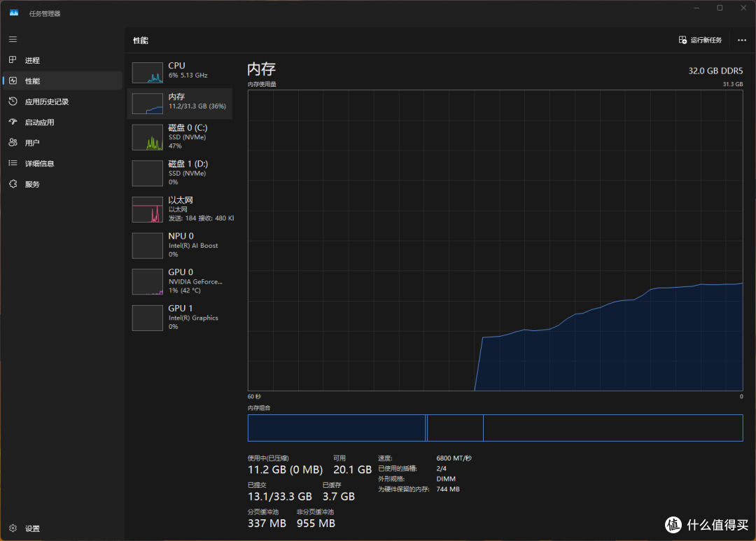Open 设置 at sidebar bottom
Viewport: 756px width, 541px height.
62,528
